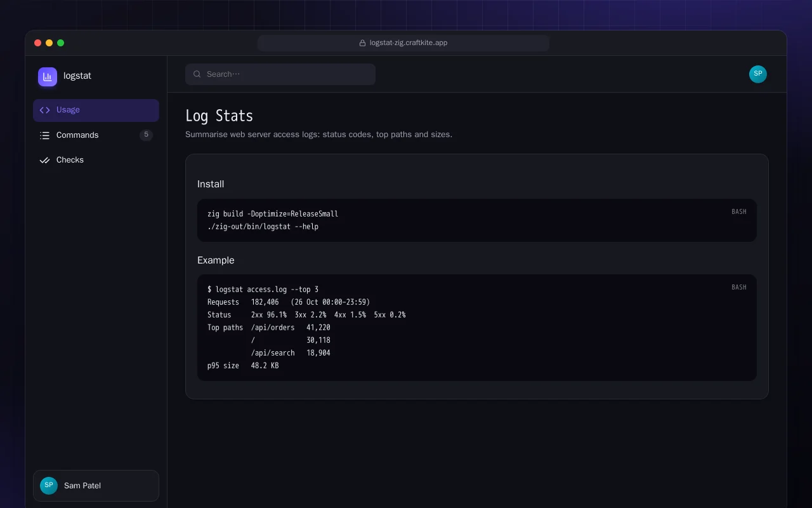
Task: Click the "Summarise web server access logs" description
Action: [x=318, y=135]
